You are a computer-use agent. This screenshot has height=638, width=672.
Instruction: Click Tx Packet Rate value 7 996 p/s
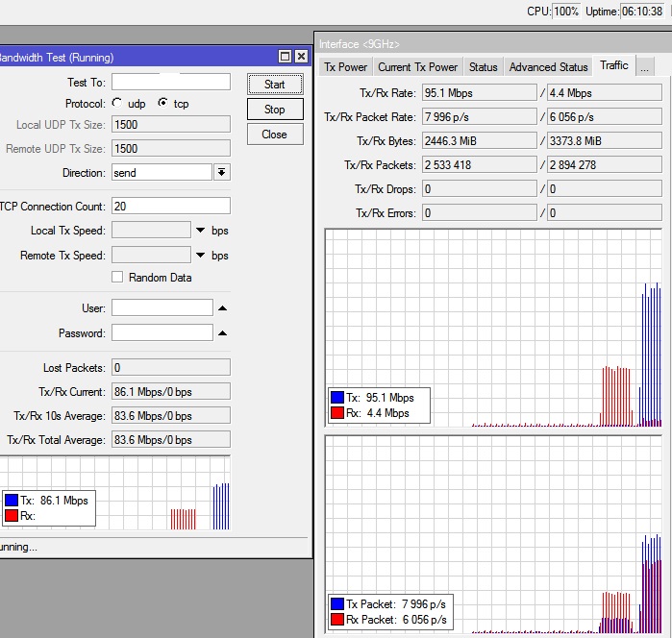479,116
